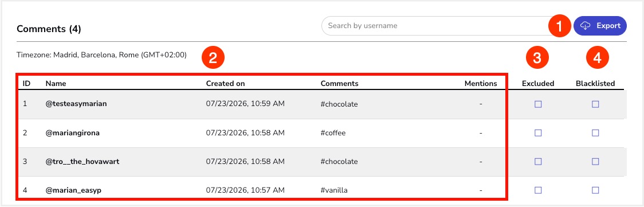
Task: Tick Excluded checkbox for @mariangirona
Action: [x=538, y=133]
